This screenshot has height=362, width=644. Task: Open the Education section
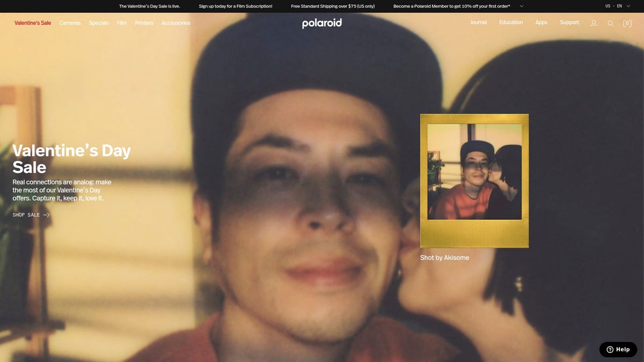pos(511,23)
